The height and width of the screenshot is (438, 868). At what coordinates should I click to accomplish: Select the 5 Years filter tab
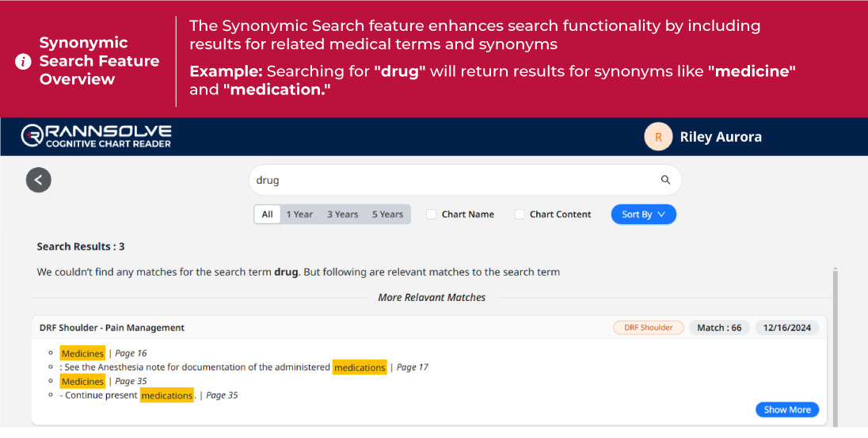pos(387,215)
